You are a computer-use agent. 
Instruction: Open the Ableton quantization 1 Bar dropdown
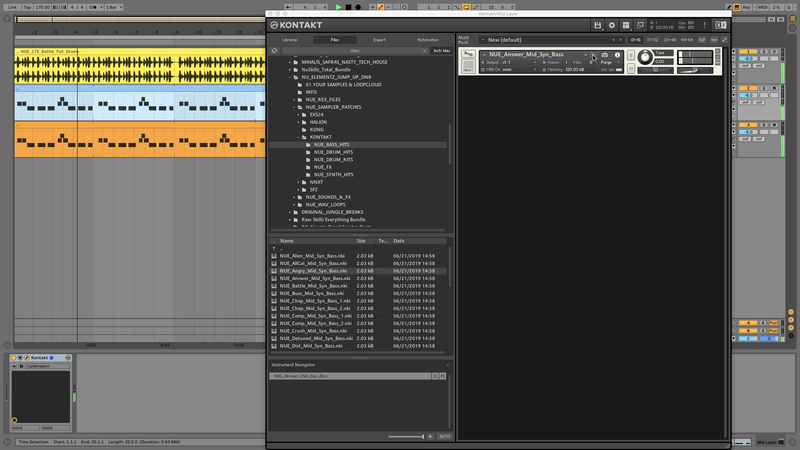coord(114,7)
